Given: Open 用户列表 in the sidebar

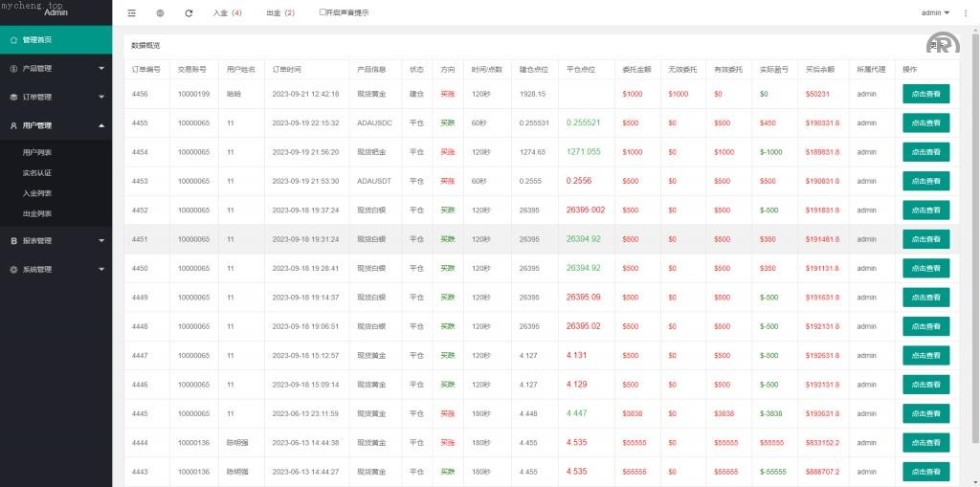Looking at the screenshot, I should 37,152.
